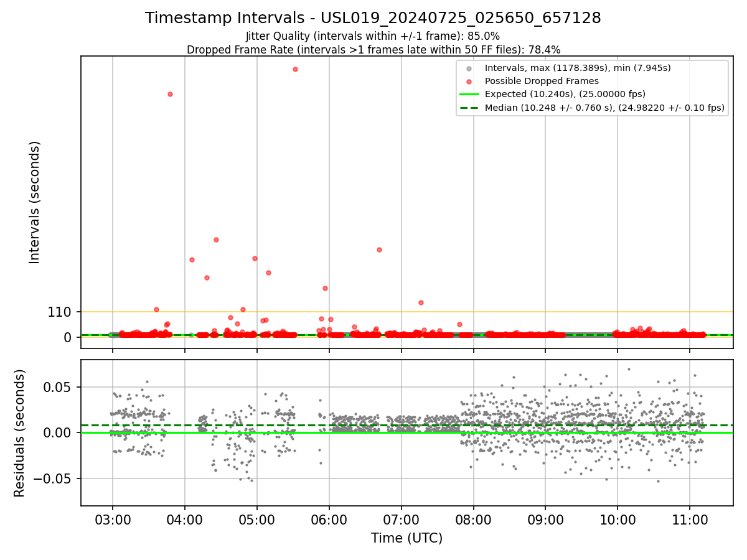The width and height of the screenshot is (747, 560).
Task: Click the highest red dropped-frame point near 05:30
Action: pyautogui.click(x=295, y=69)
